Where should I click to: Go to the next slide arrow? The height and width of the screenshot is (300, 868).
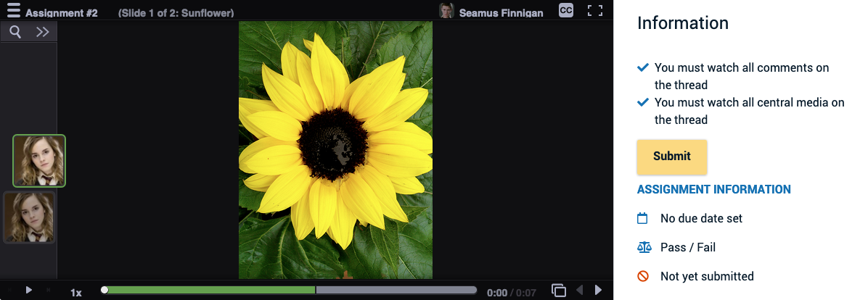pyautogui.click(x=599, y=290)
